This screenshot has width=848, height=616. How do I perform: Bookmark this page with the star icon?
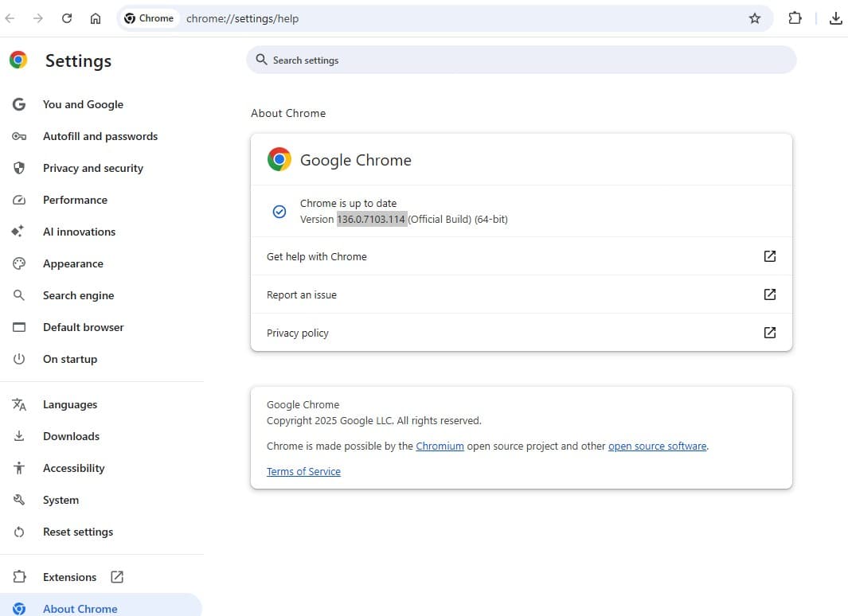point(754,18)
